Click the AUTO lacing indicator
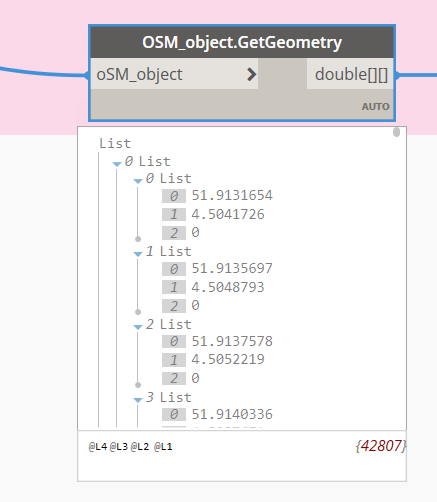 (x=376, y=107)
